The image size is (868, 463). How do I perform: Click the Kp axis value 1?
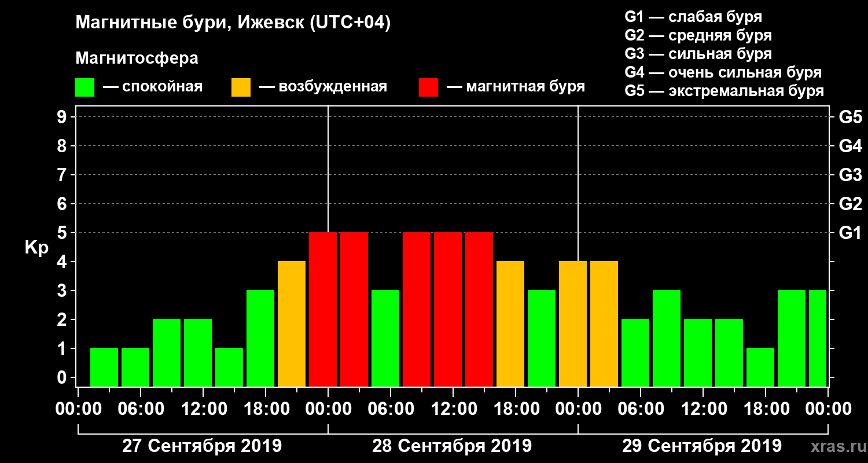point(63,348)
